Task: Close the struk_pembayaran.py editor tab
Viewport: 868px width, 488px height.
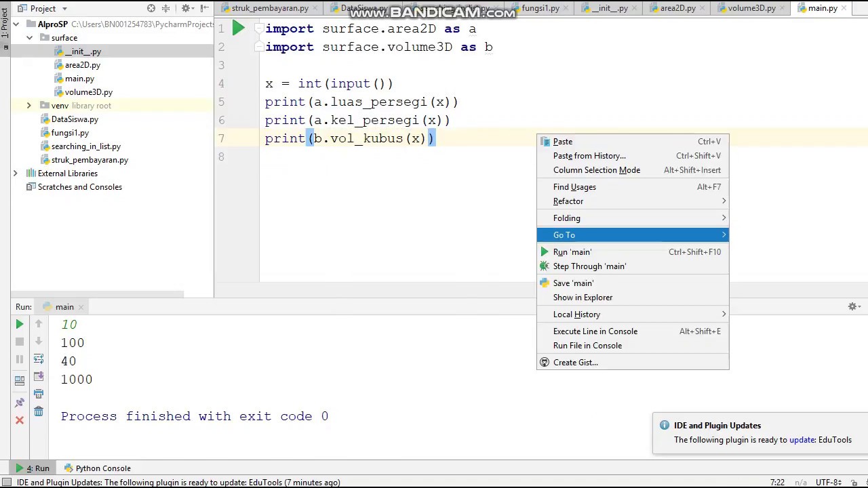Action: point(317,8)
